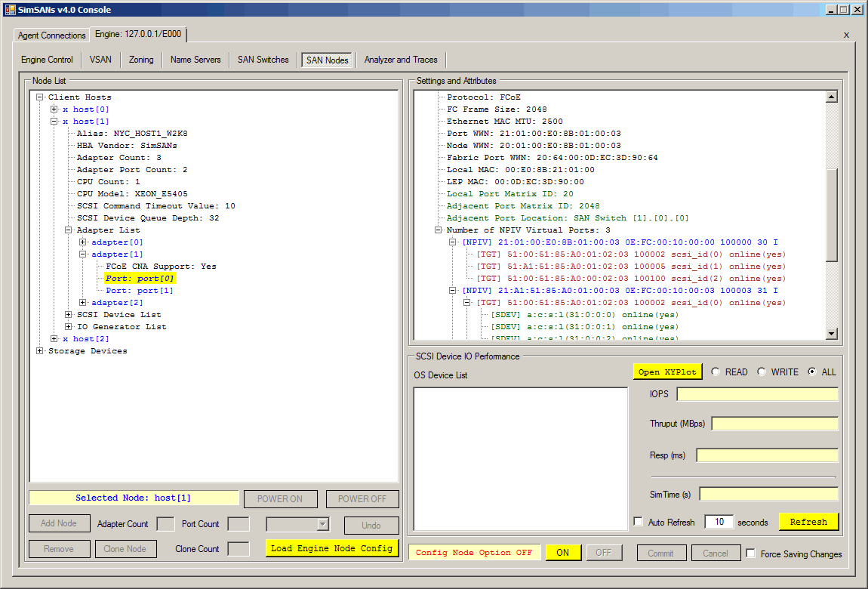Expand adapter[2] in the Adapter List
The image size is (868, 589).
[83, 303]
